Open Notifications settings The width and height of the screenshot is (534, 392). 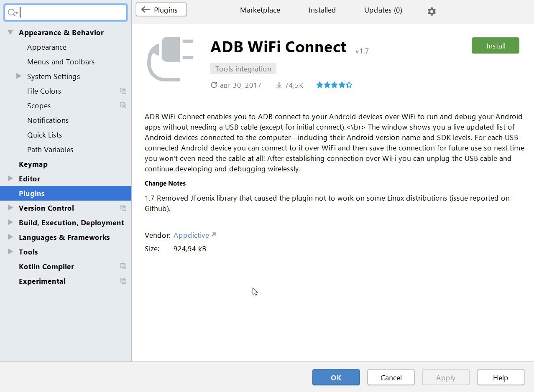(48, 120)
